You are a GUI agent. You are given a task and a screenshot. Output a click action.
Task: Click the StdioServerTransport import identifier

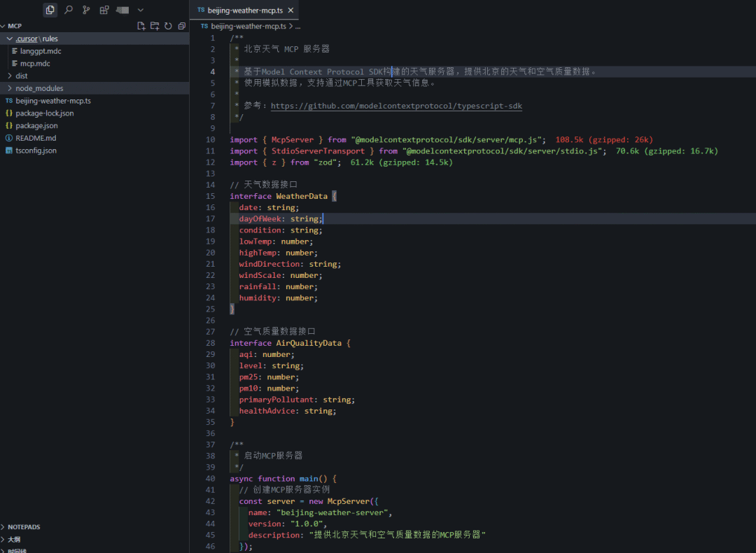[318, 151]
